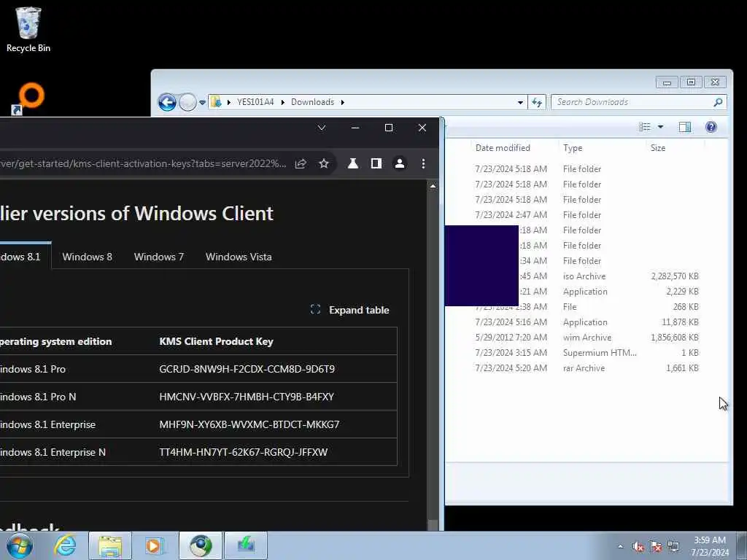Go back in Explorer Downloads window
This screenshot has width=747, height=560.
[x=167, y=102]
